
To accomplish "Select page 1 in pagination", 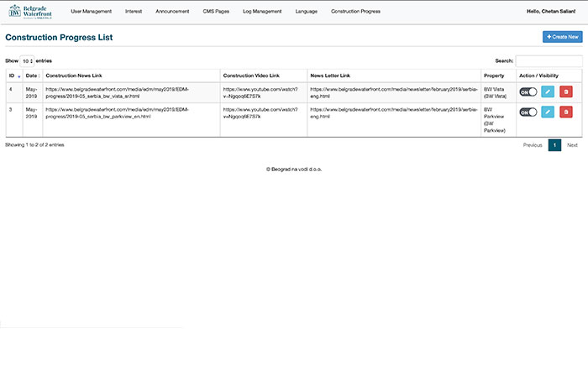I will point(554,145).
